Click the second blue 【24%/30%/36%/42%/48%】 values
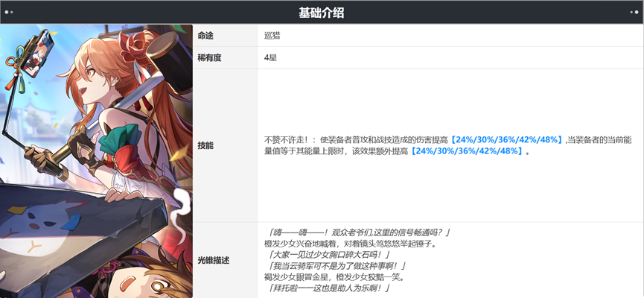The width and height of the screenshot is (644, 298). [467, 151]
